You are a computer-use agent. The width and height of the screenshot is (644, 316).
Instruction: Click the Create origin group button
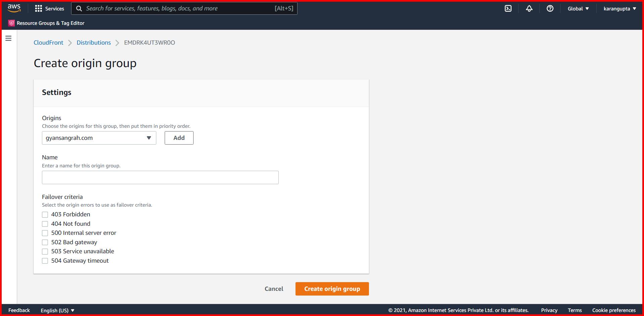tap(332, 288)
